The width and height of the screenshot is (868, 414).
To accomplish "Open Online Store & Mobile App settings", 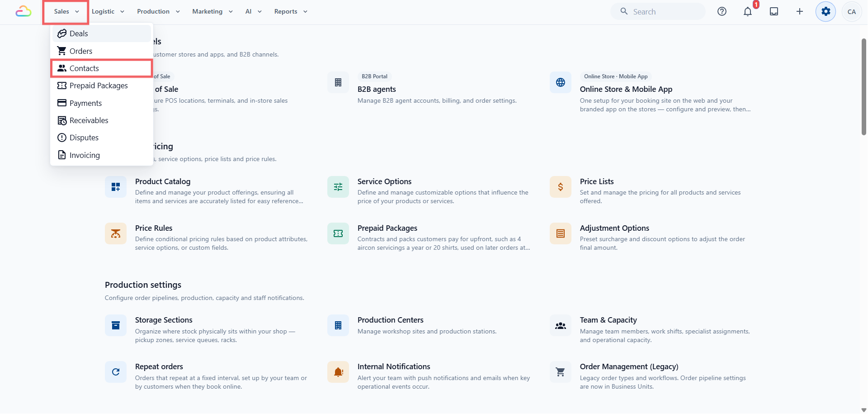I will point(626,89).
